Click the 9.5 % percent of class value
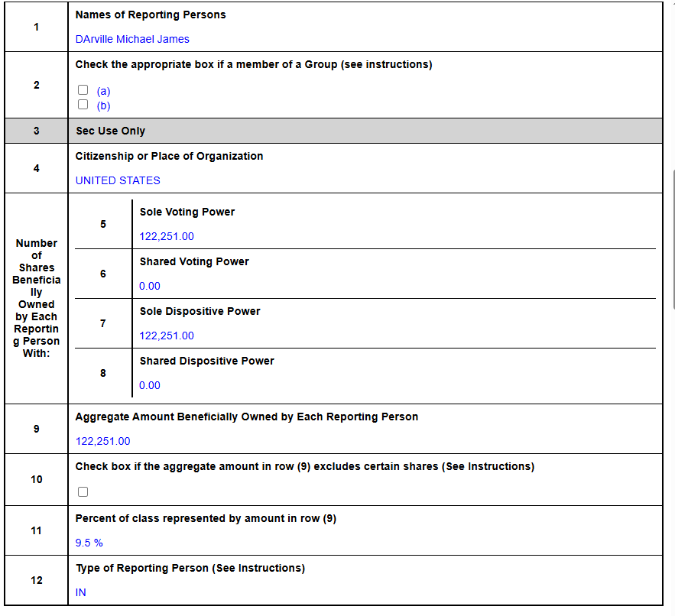The width and height of the screenshot is (675, 616). [89, 543]
